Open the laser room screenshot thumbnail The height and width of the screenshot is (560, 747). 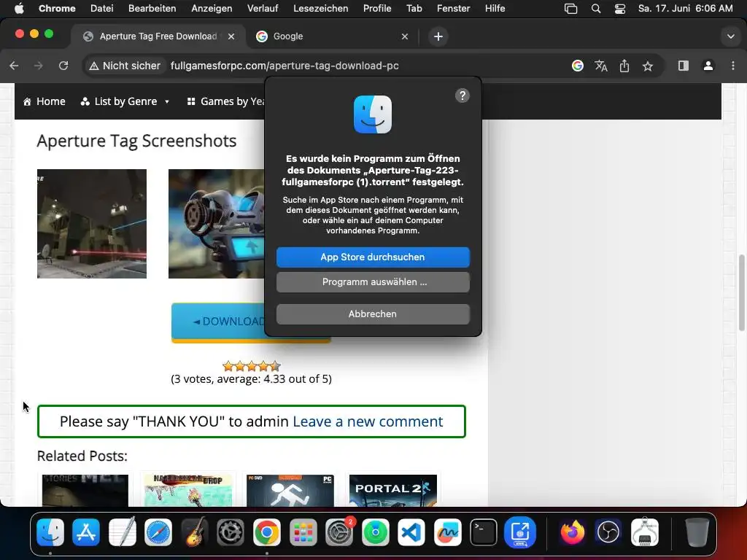tap(92, 224)
